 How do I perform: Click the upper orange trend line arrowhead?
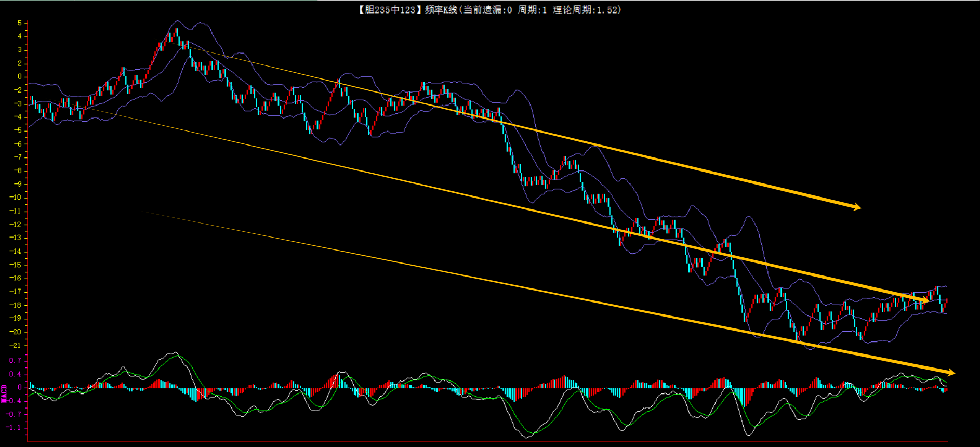(x=856, y=207)
